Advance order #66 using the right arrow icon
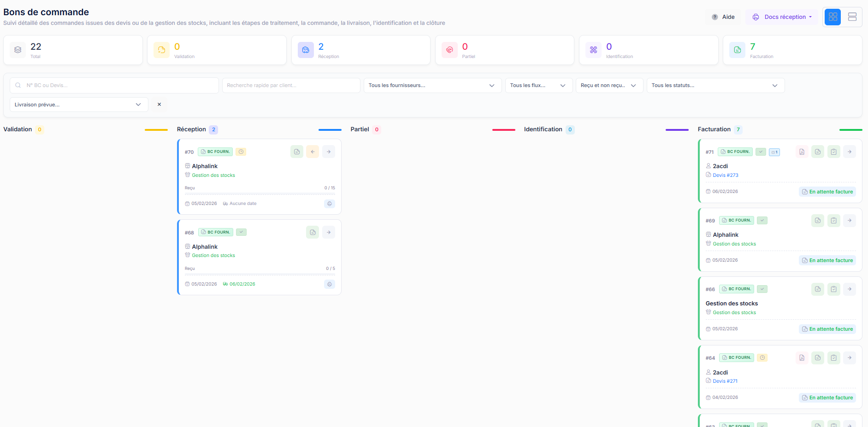Image resolution: width=868 pixels, height=427 pixels. coord(850,289)
